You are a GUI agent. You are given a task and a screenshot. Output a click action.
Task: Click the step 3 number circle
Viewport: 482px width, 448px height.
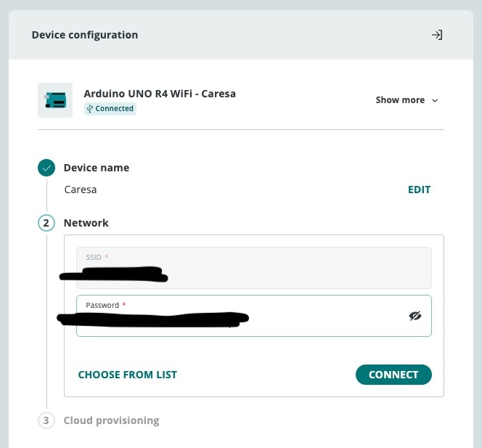(46, 420)
